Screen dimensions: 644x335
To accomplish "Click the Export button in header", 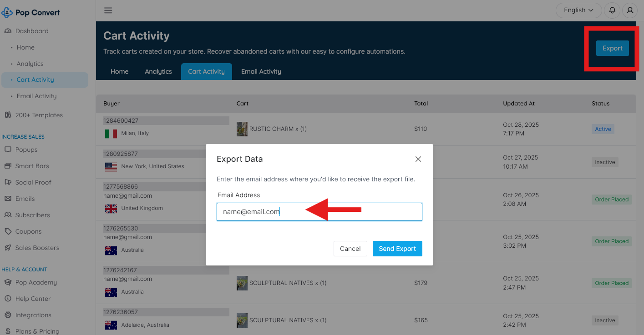I will (x=612, y=48).
